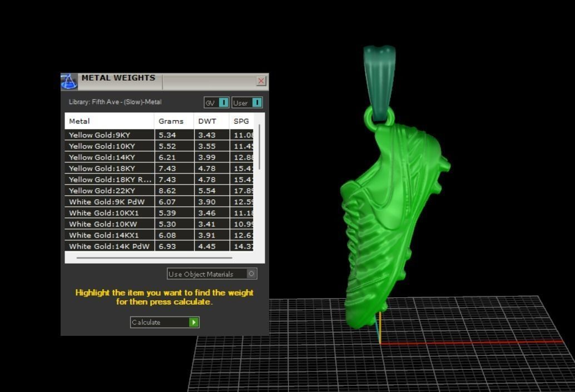Click the Calculate button
Image resolution: width=575 pixels, height=392 pixels.
click(165, 322)
